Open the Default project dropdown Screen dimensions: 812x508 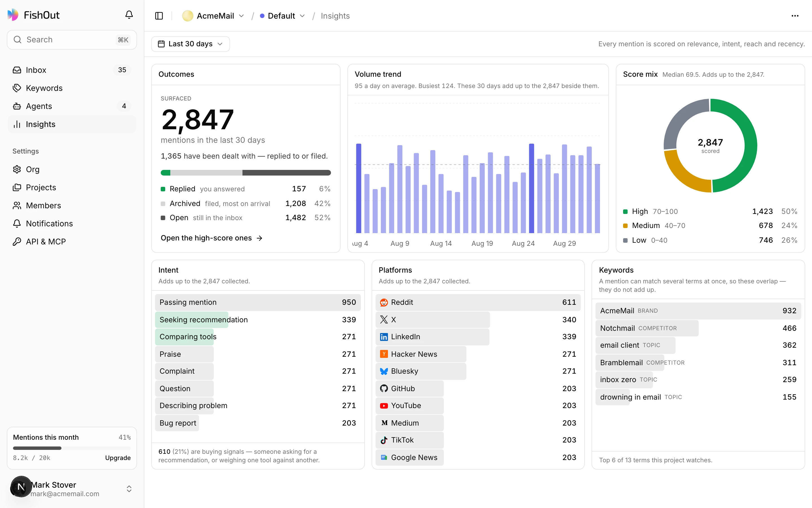point(283,16)
